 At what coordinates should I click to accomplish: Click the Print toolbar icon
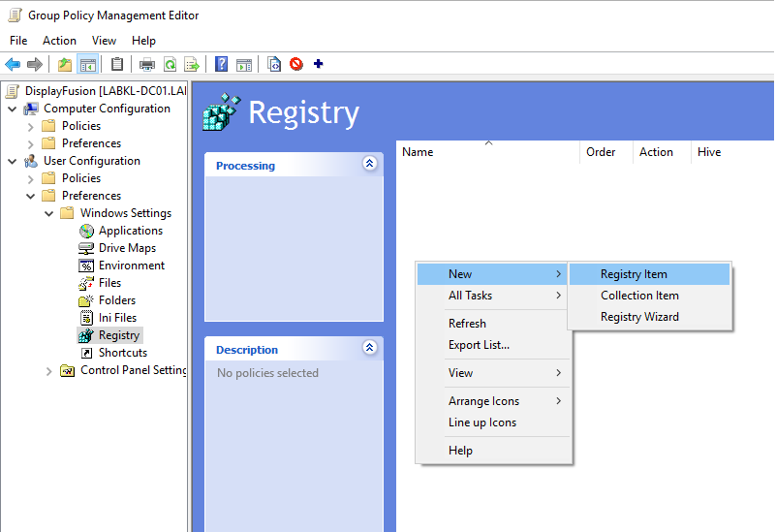(x=147, y=65)
